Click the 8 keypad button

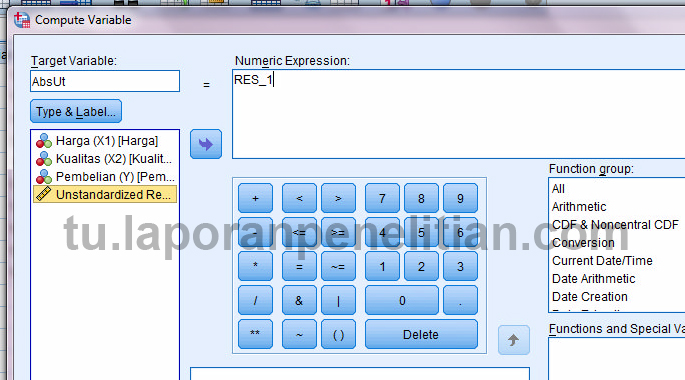tap(421, 198)
